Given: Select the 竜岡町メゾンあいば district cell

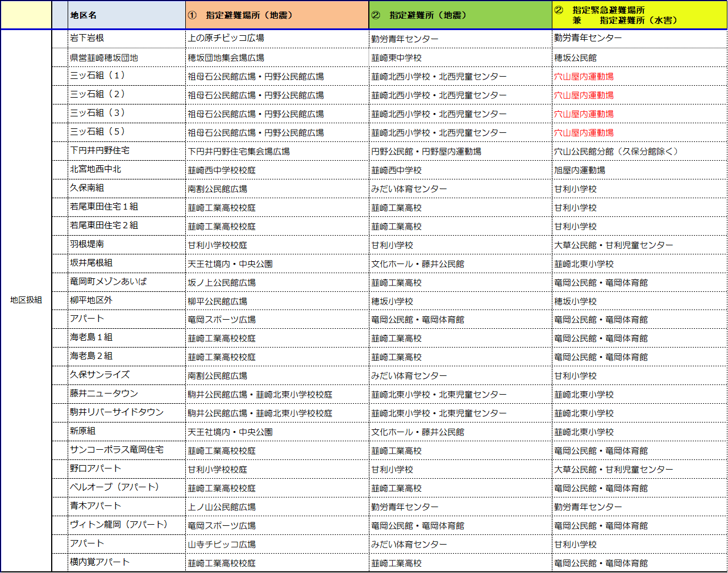Looking at the screenshot, I should [x=127, y=282].
